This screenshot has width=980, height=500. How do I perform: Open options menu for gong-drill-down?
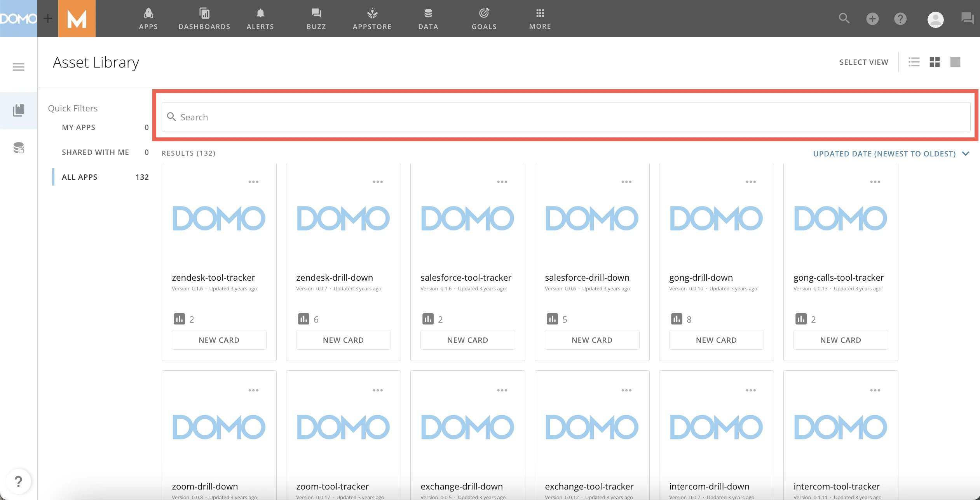click(751, 182)
